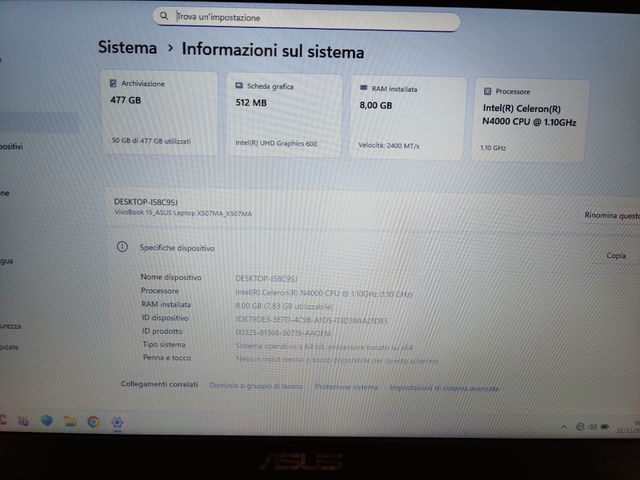Click the RAM installata row value 8,00 GB
The width and height of the screenshot is (640, 480).
click(284, 306)
